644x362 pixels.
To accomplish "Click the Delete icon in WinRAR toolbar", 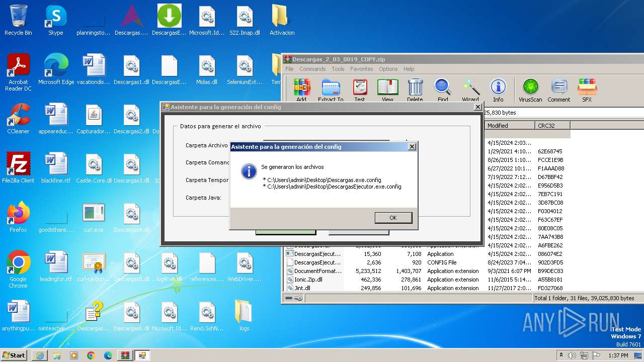I will click(415, 90).
